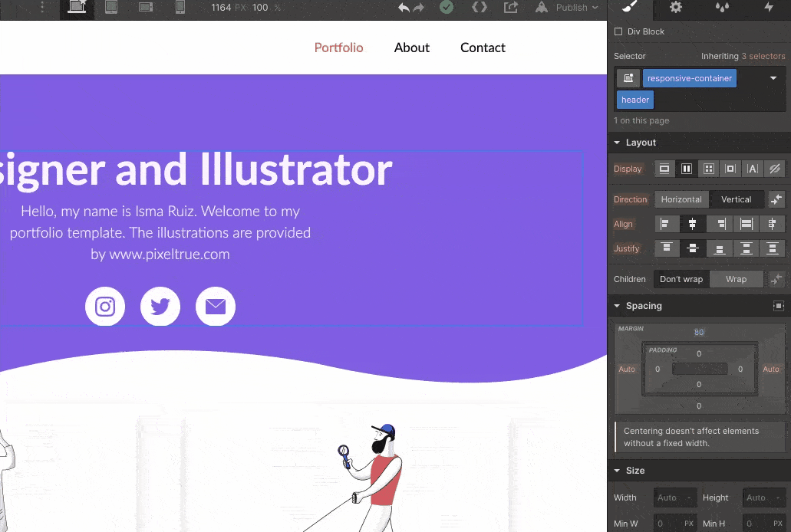Viewport: 791px width, 532px height.
Task: Open the element Settings gear tab
Action: (676, 7)
